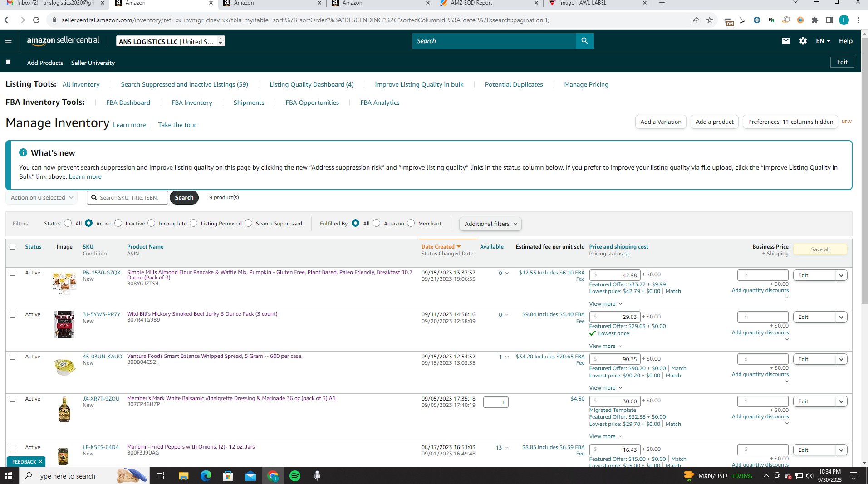Viewport: 868px width, 484px height.
Task: Open the browser side panel icon
Action: point(829,20)
